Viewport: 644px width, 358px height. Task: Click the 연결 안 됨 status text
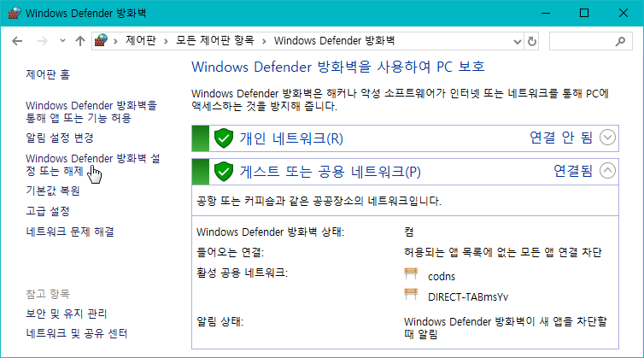[x=561, y=138]
